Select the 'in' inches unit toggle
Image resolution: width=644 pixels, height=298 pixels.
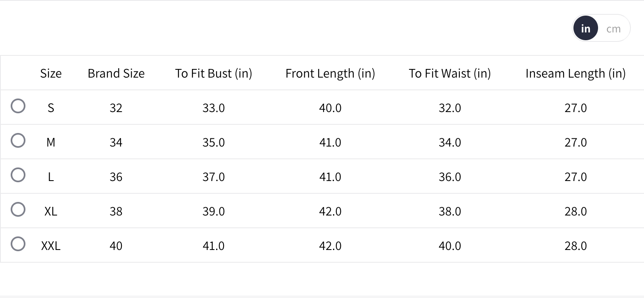point(585,29)
